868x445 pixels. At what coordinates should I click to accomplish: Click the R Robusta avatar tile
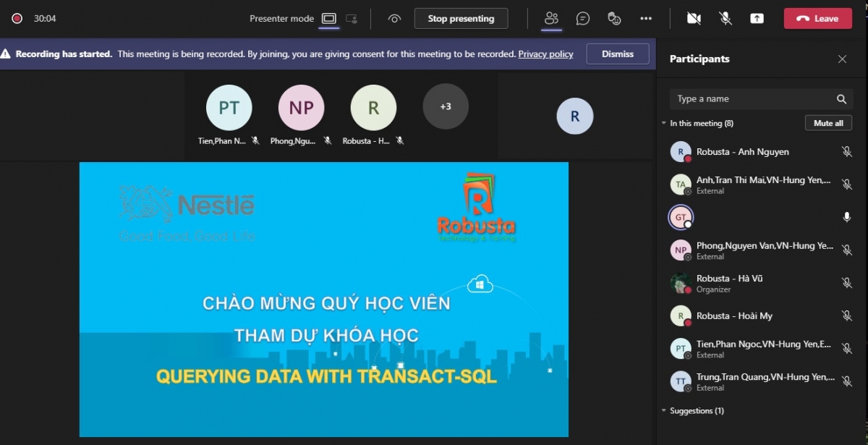[x=373, y=108]
